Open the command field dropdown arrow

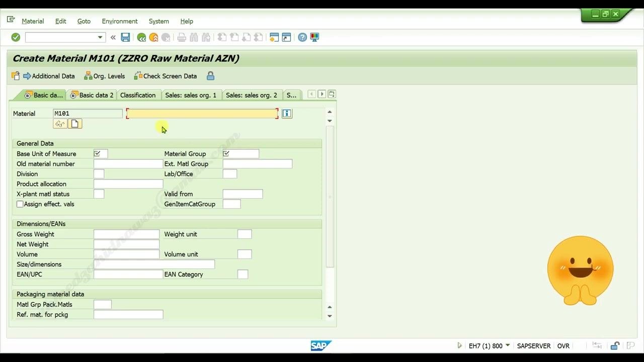click(x=100, y=37)
